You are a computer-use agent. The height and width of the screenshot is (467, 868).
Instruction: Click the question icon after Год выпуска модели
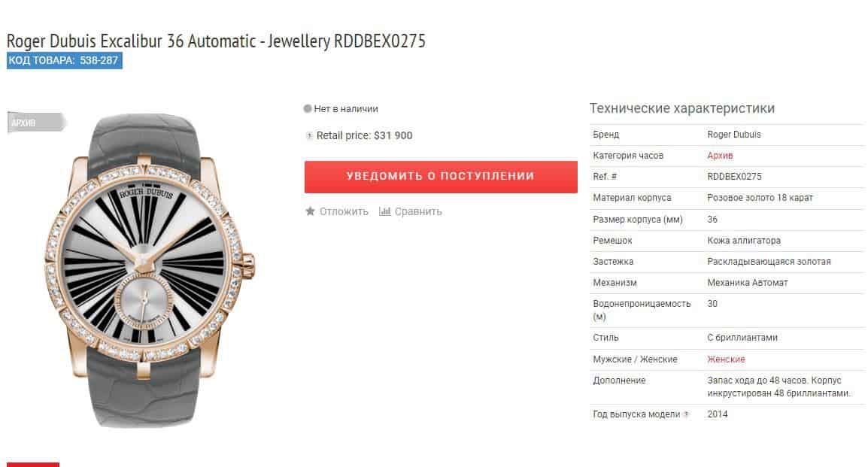point(687,414)
